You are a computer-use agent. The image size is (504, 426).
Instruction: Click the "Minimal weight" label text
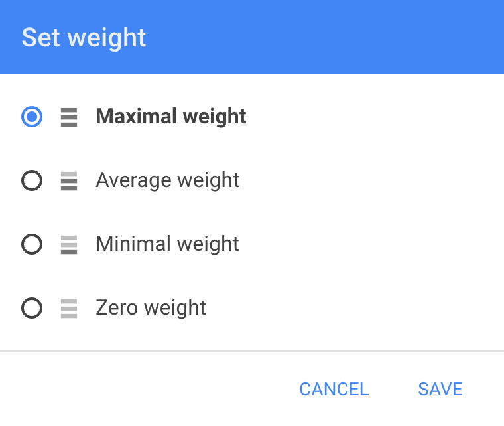pos(167,244)
